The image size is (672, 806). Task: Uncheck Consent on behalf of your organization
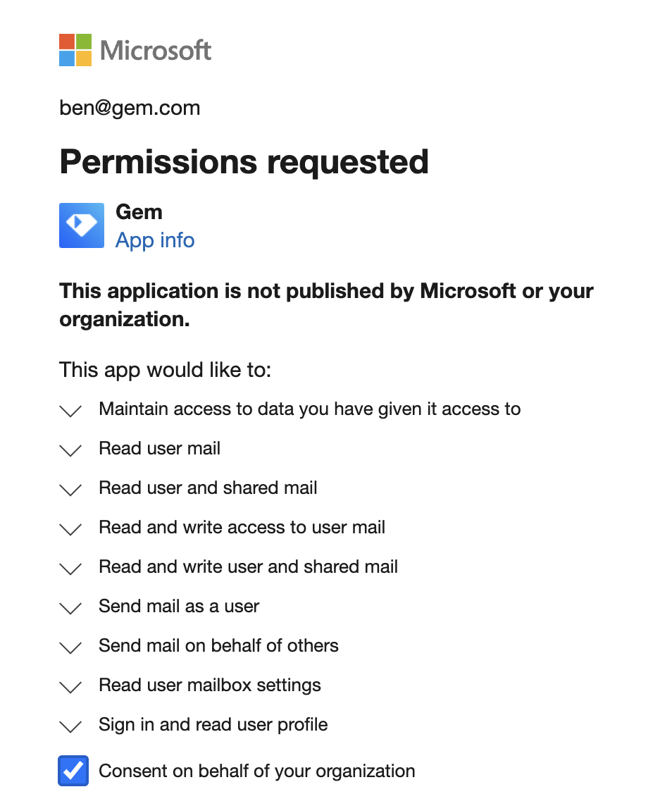pyautogui.click(x=73, y=771)
